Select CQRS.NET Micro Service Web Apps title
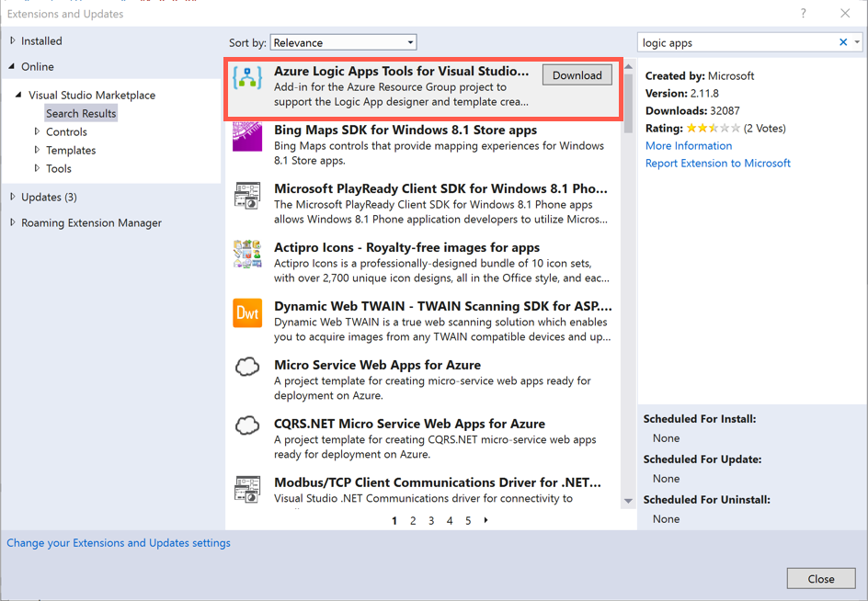The image size is (868, 601). 410,424
